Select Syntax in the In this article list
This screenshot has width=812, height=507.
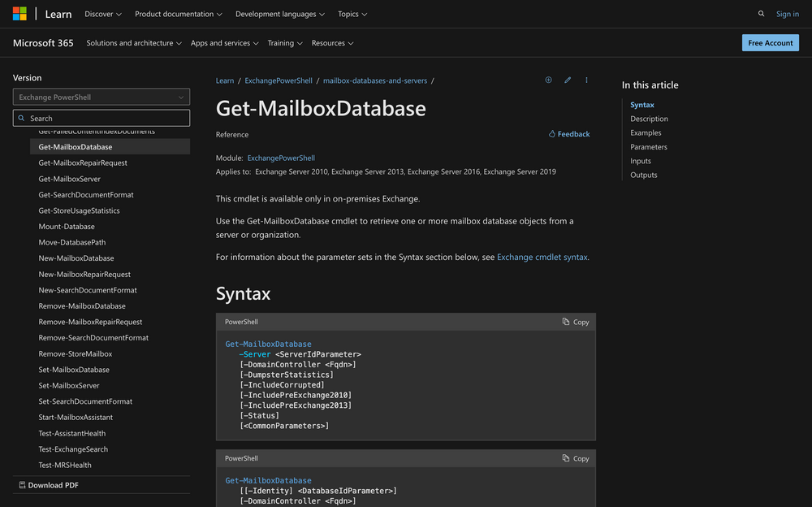(642, 104)
